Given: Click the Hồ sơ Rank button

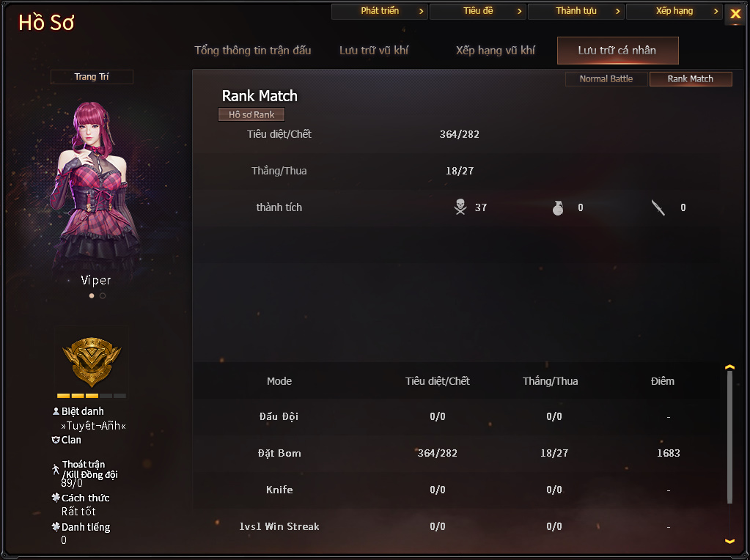Looking at the screenshot, I should (251, 114).
